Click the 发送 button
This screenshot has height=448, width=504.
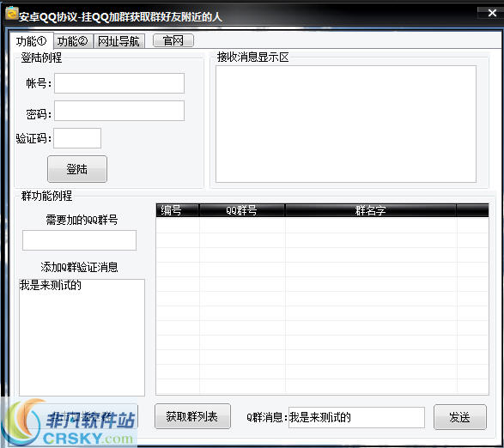pyautogui.click(x=460, y=417)
